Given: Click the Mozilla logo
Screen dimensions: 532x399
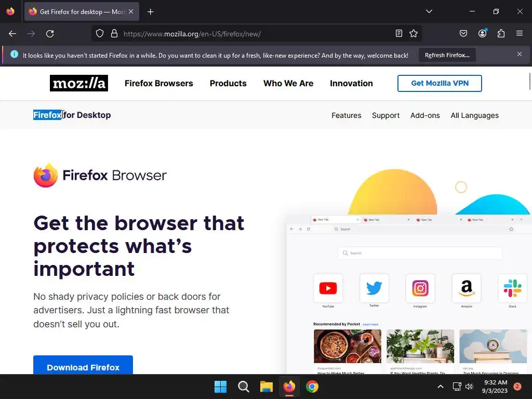Looking at the screenshot, I should click(79, 83).
